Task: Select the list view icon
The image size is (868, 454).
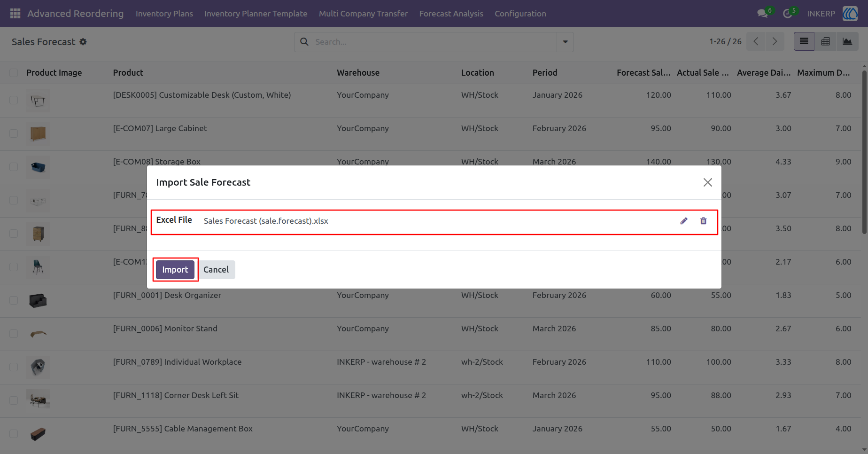Action: [x=804, y=42]
